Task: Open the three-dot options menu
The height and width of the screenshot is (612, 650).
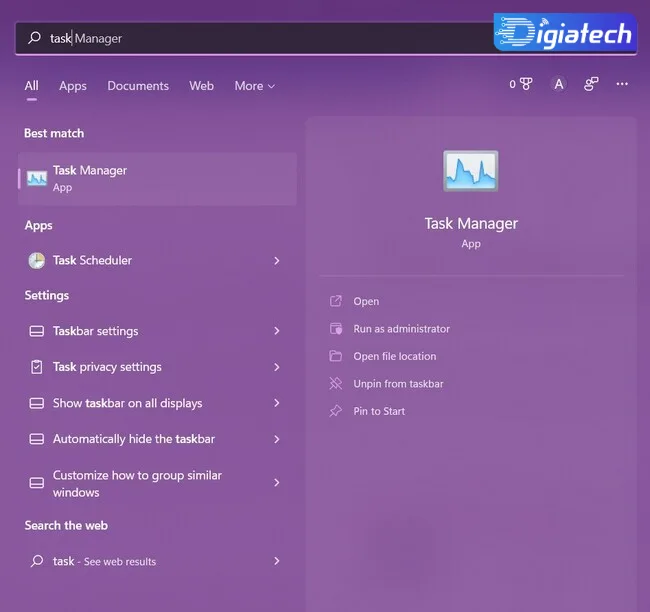Action: coord(622,84)
